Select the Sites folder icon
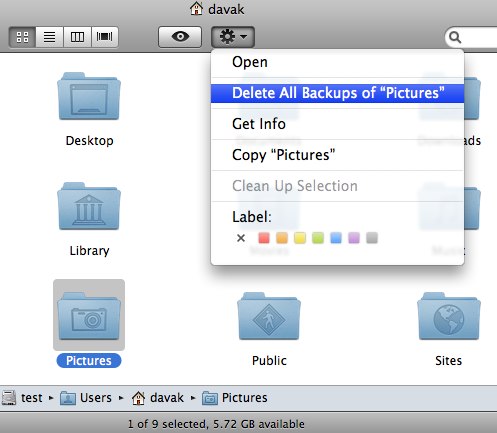 449,316
